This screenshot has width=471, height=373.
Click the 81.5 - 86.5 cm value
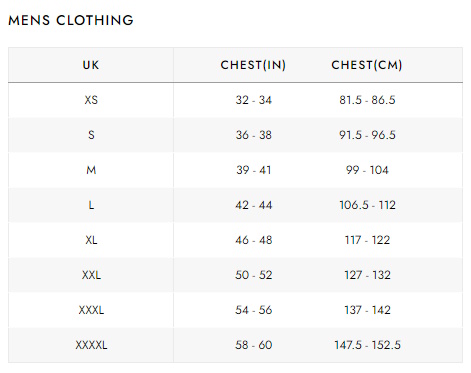(367, 100)
